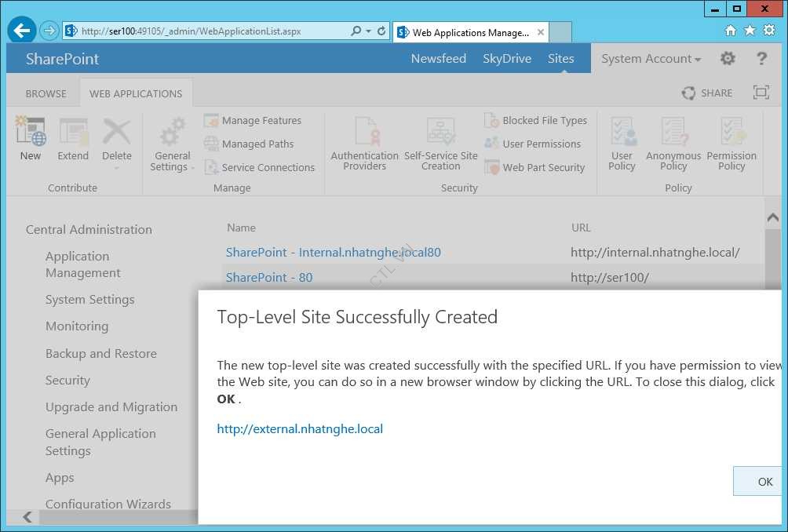Screen dimensions: 788x532
Task: Open Sites in the top navigation
Action: (560, 58)
